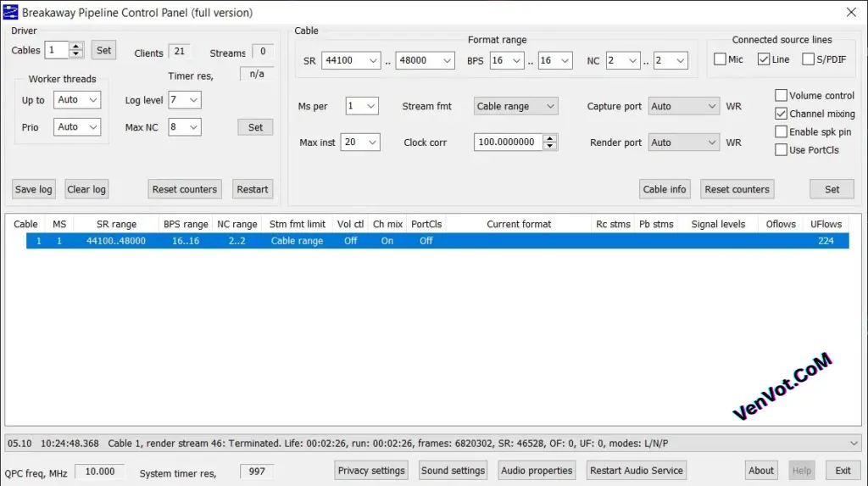Increase Clock corr with the up arrow
Image resolution: width=868 pixels, height=486 pixels.
549,138
